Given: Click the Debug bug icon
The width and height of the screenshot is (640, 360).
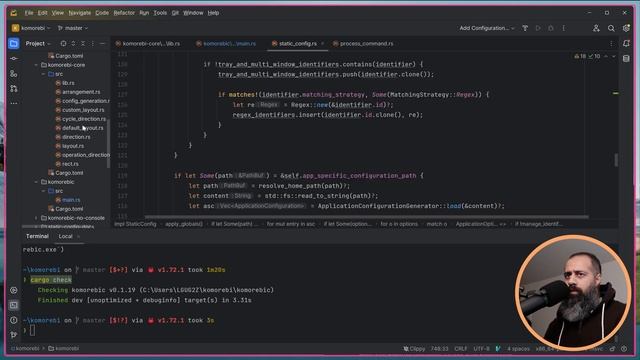Looking at the screenshot, I should 551,28.
